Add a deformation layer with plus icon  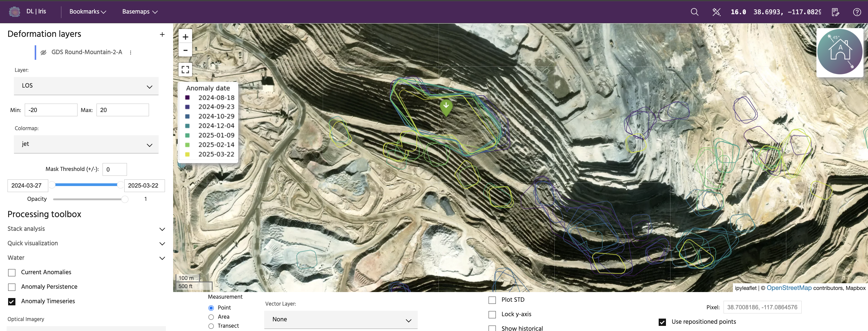click(x=162, y=34)
